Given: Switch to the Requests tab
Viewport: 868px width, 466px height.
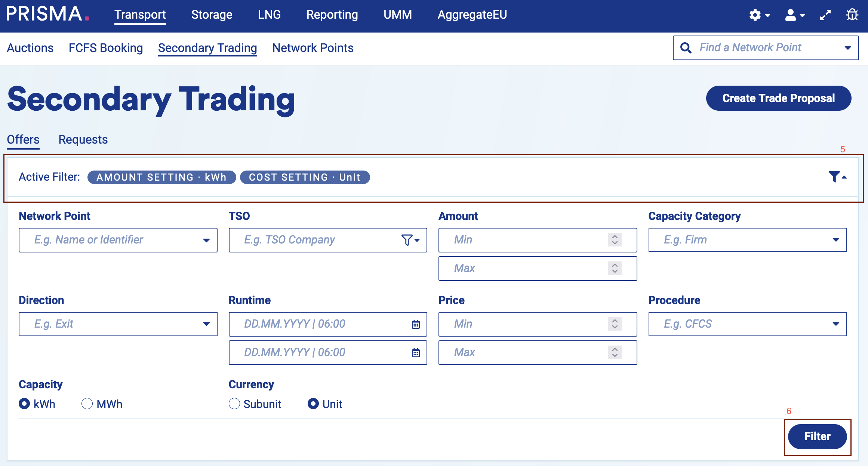Looking at the screenshot, I should 83,140.
